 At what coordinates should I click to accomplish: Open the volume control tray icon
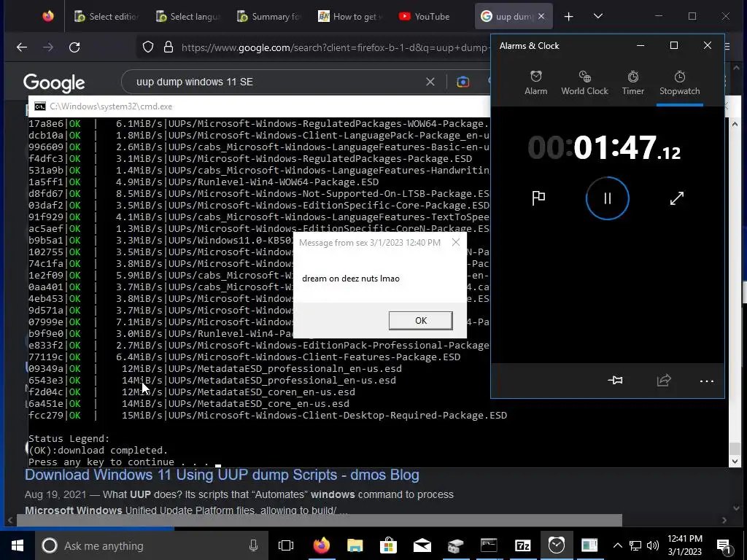pos(653,545)
